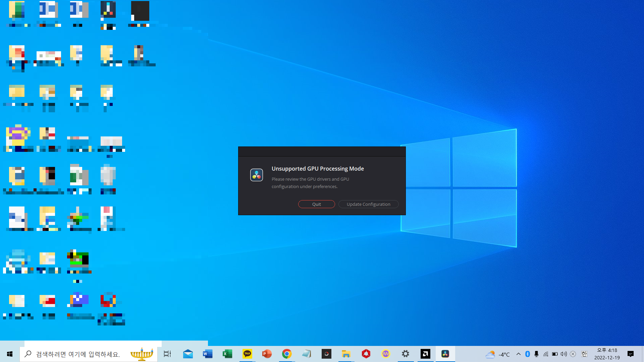Click the Bluetooth tray icon

[x=528, y=354]
